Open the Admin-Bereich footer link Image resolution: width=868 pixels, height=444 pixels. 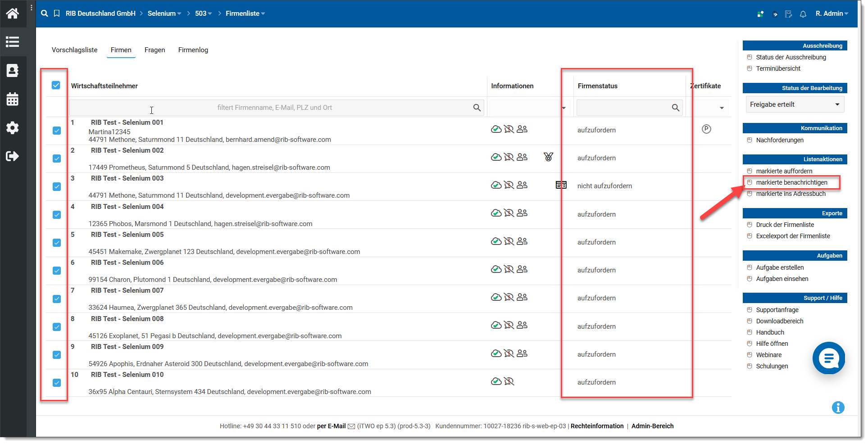click(653, 426)
